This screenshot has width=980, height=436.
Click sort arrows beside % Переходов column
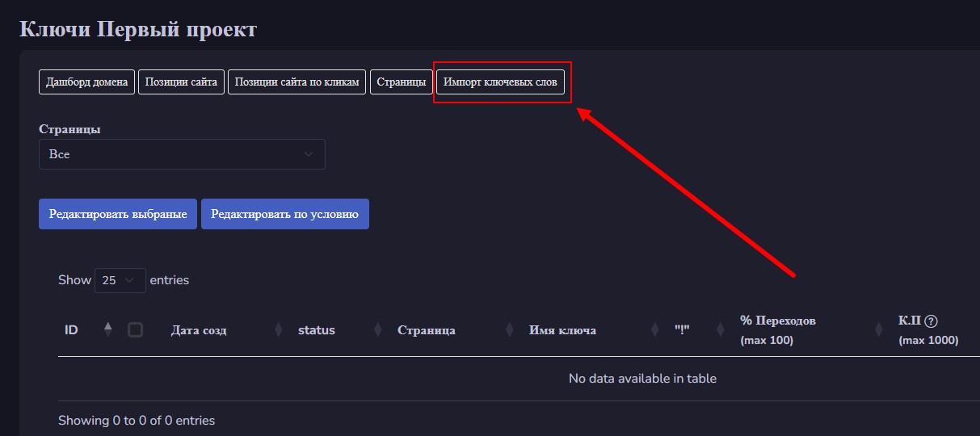[x=878, y=329]
